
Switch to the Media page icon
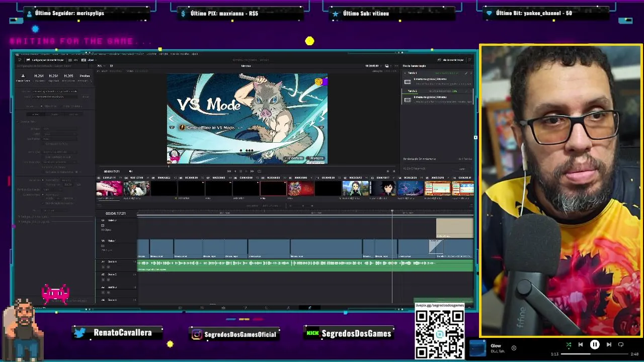[180, 307]
